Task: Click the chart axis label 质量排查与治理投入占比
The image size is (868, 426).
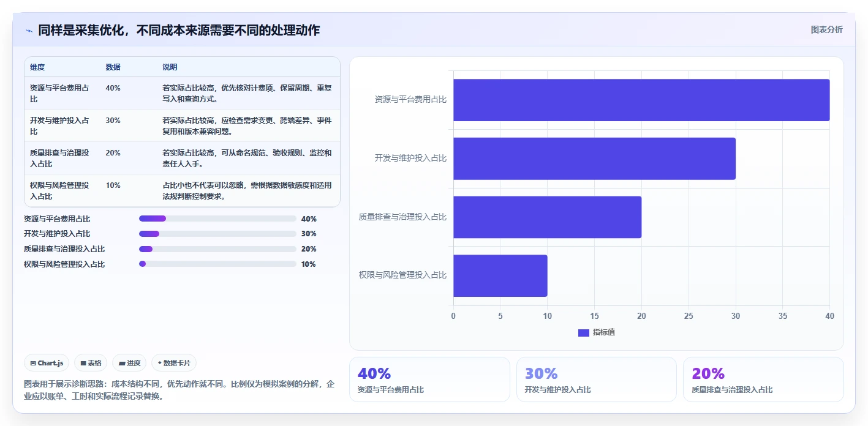Action: click(x=403, y=217)
